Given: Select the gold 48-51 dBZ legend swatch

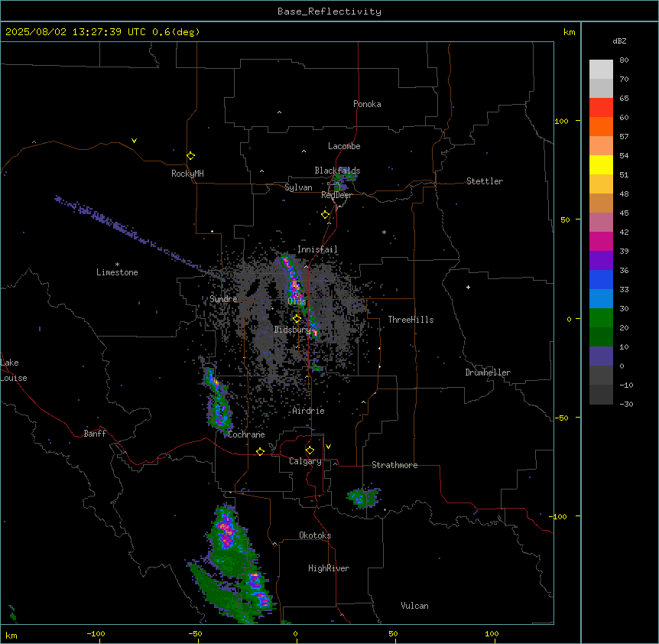Looking at the screenshot, I should [x=601, y=184].
